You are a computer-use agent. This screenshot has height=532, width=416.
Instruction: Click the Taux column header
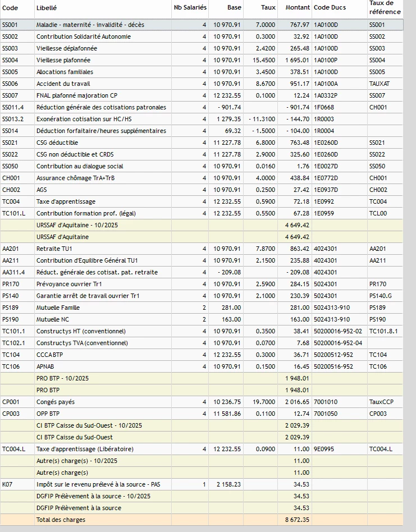pos(268,7)
